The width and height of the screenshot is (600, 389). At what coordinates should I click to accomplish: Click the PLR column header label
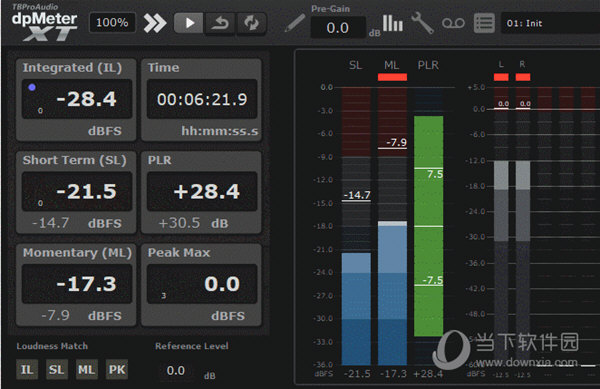[428, 65]
